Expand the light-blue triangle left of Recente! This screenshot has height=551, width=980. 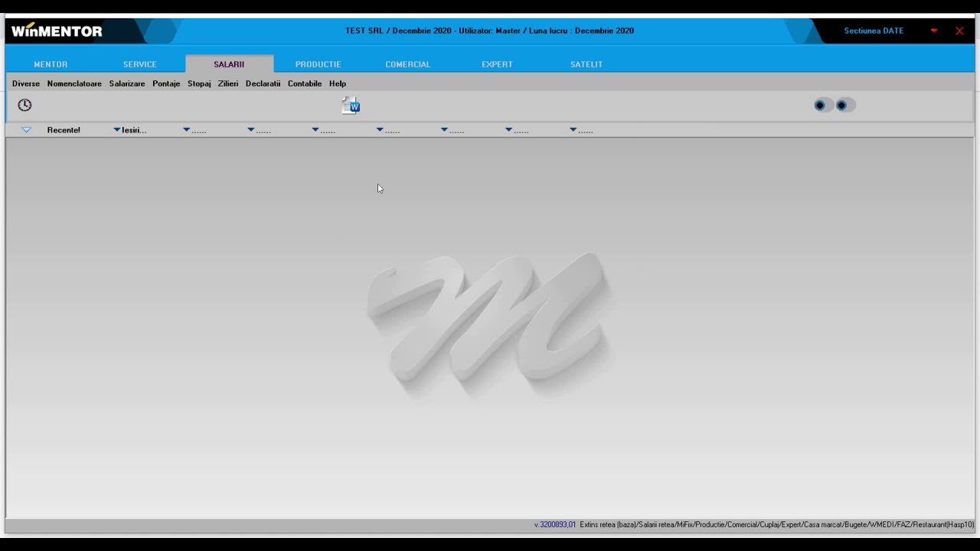[x=26, y=130]
